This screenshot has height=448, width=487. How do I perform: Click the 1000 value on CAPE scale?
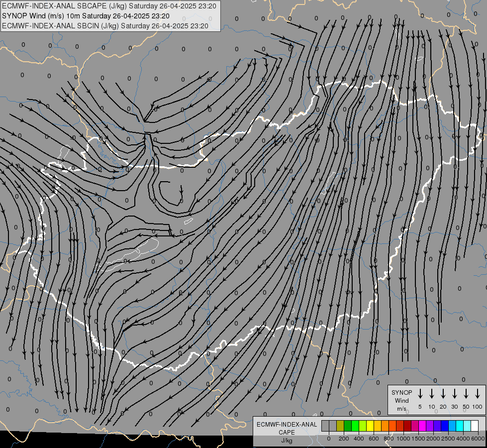click(x=403, y=439)
